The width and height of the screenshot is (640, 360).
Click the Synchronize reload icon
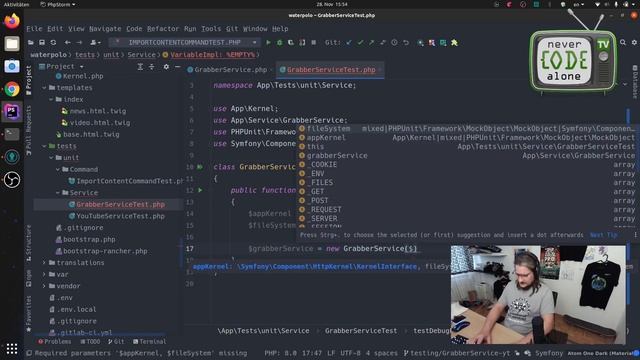click(x=53, y=42)
